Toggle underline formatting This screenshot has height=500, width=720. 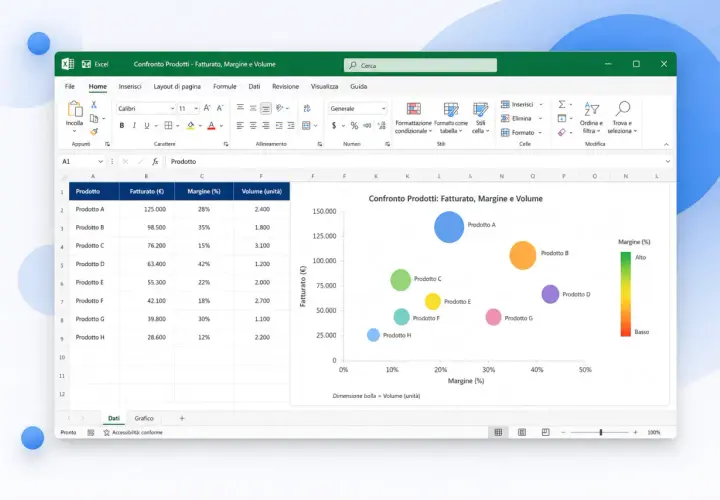click(146, 125)
